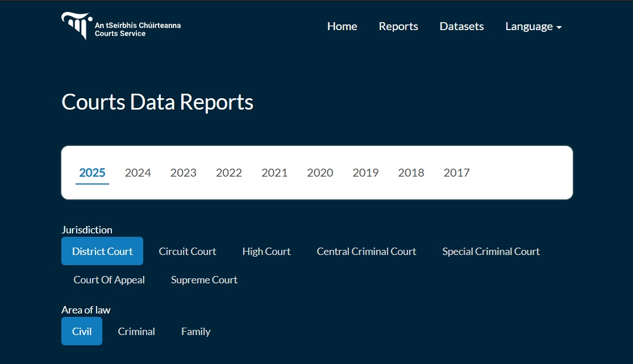Choose Supreme Court jurisdiction
The image size is (633, 364).
click(204, 279)
